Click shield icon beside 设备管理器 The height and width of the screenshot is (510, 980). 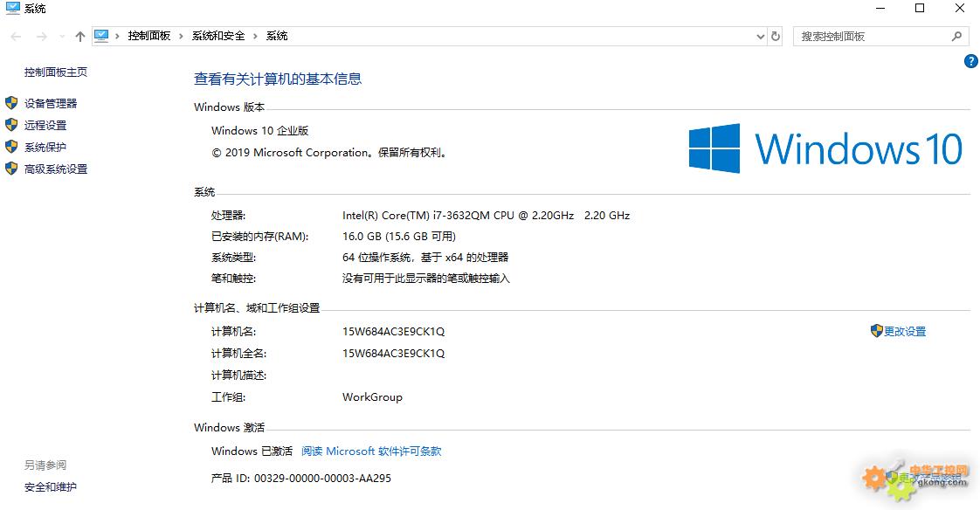click(11, 102)
